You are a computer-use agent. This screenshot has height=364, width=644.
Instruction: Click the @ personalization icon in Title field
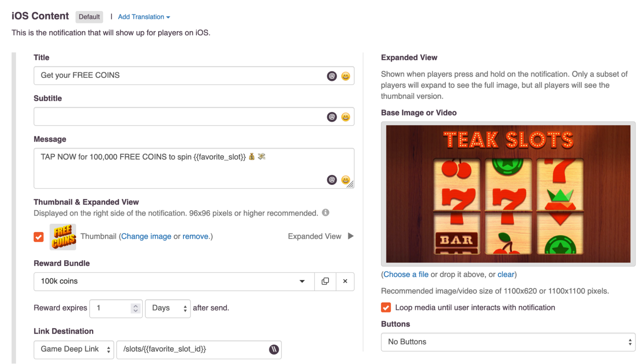coord(332,76)
